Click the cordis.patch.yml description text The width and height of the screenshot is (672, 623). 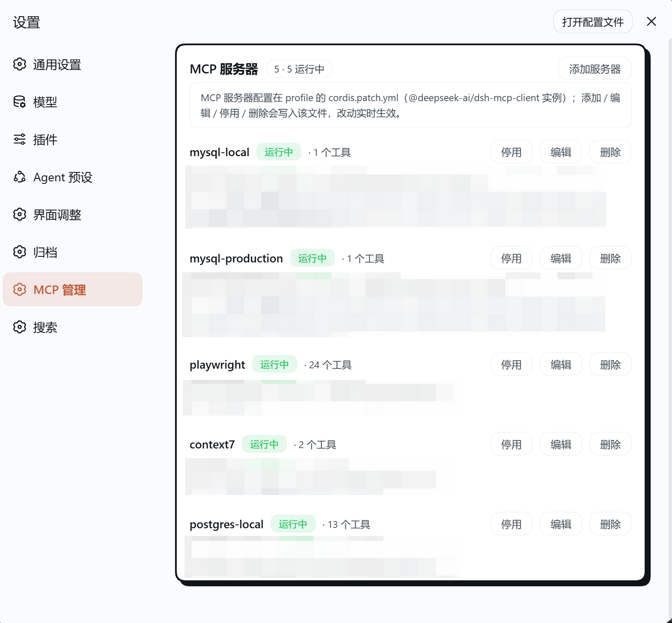[410, 105]
